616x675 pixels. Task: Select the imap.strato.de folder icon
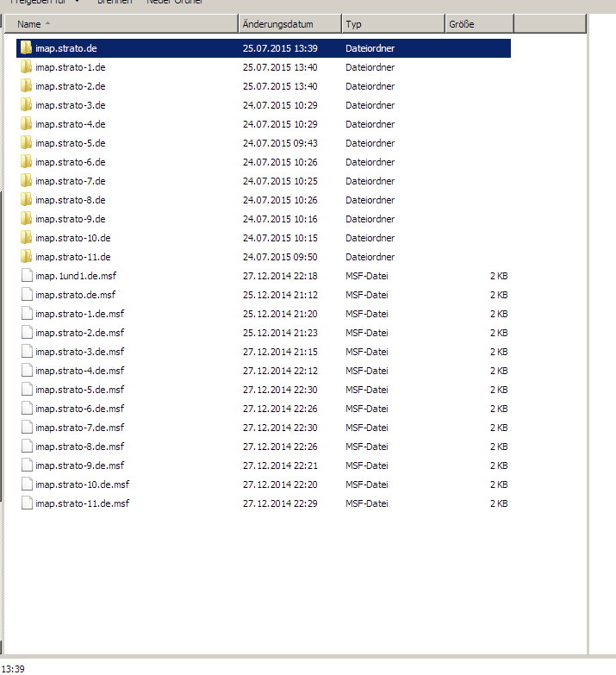[x=26, y=47]
